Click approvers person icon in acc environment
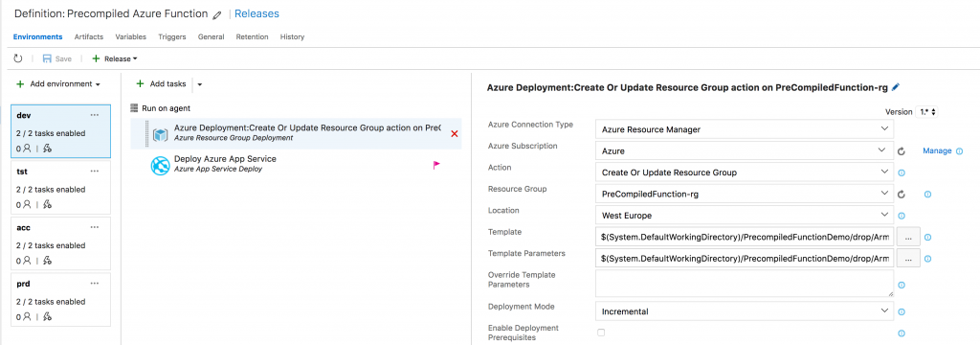The image size is (980, 345). tap(27, 261)
